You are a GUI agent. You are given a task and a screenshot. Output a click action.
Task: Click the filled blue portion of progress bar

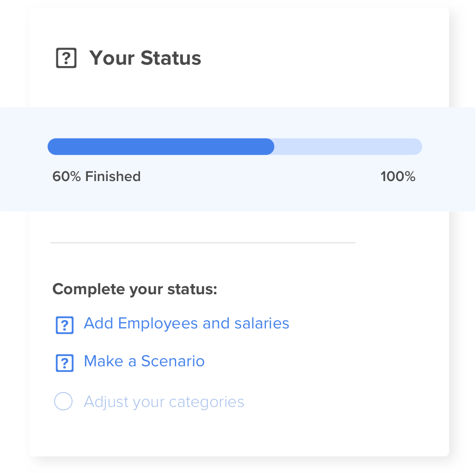pos(161,146)
